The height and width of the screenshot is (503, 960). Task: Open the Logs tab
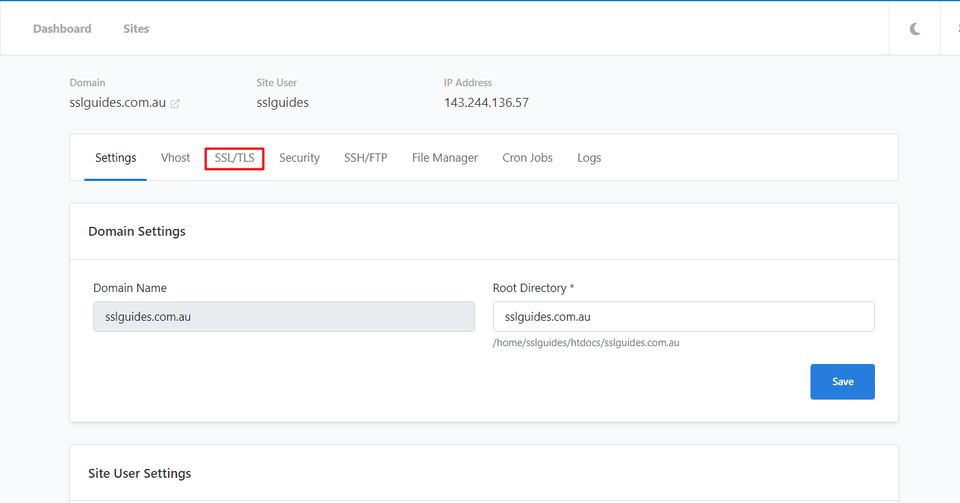(589, 158)
